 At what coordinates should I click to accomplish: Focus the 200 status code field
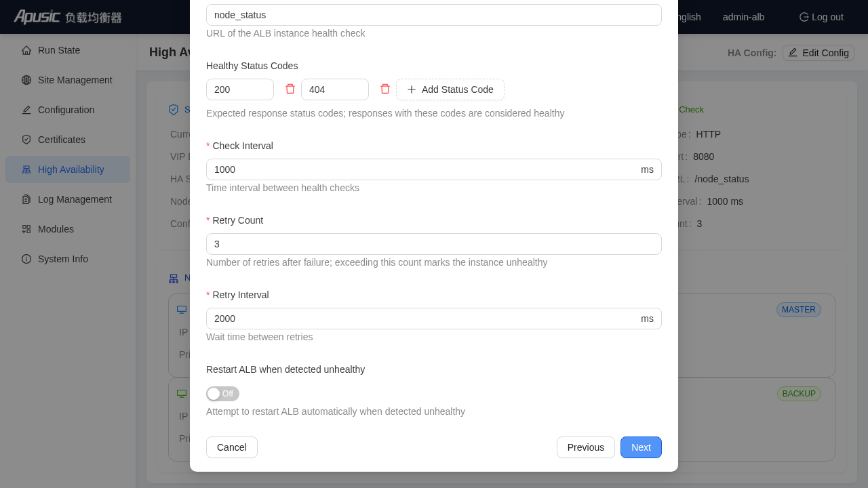tap(240, 89)
